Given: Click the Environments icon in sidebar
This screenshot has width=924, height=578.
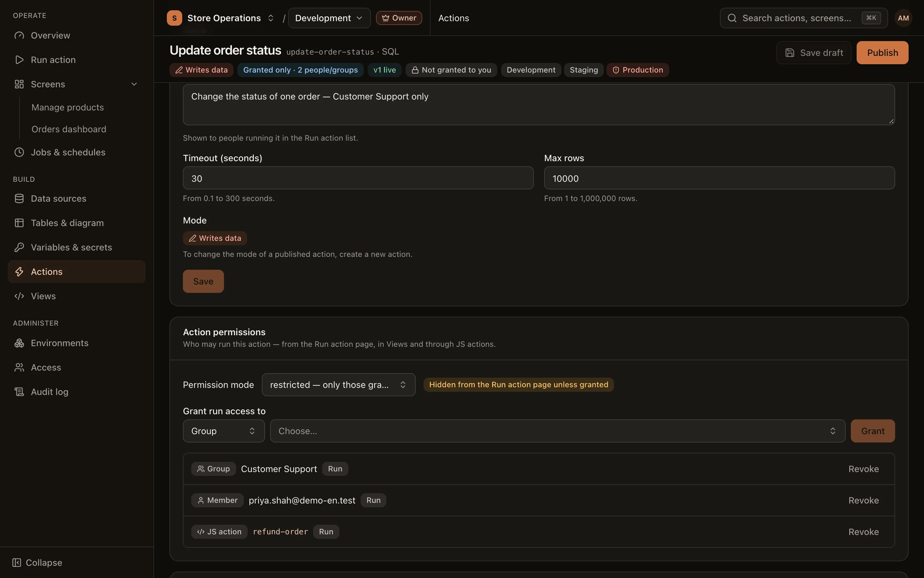Looking at the screenshot, I should point(19,343).
